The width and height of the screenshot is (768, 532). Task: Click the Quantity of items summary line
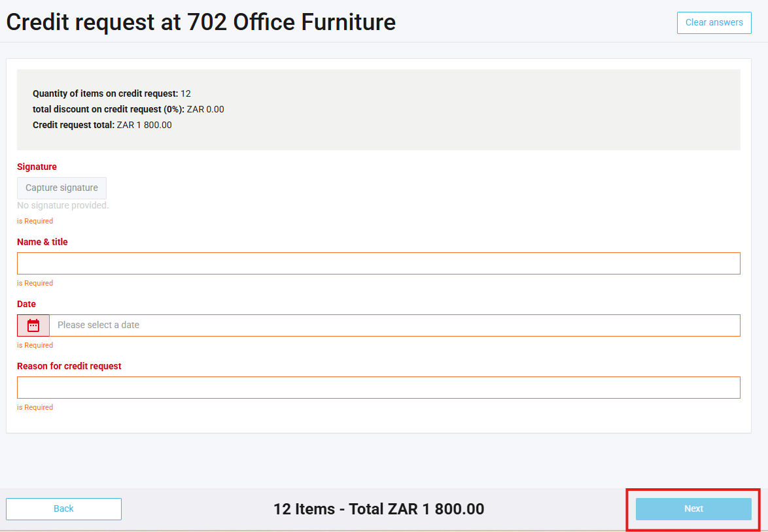click(111, 93)
